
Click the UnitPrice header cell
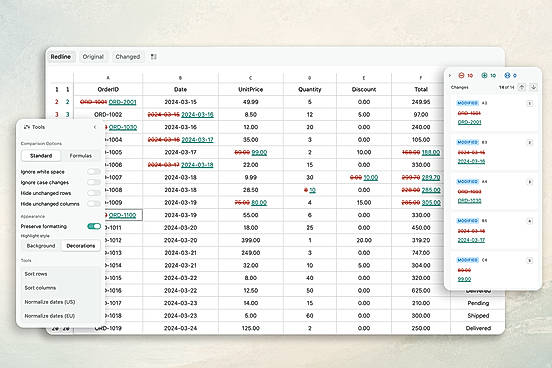click(x=250, y=89)
